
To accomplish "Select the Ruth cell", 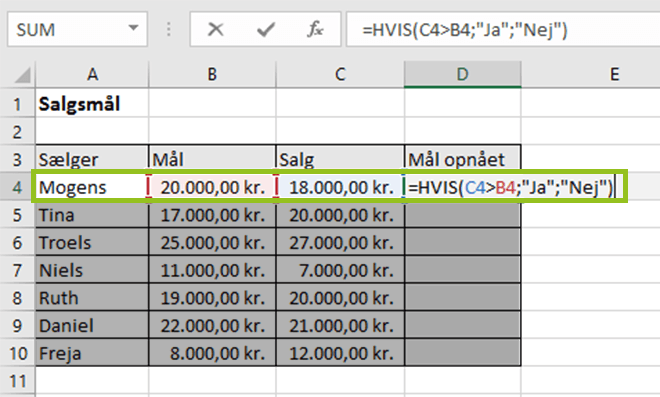I will pyautogui.click(x=92, y=298).
